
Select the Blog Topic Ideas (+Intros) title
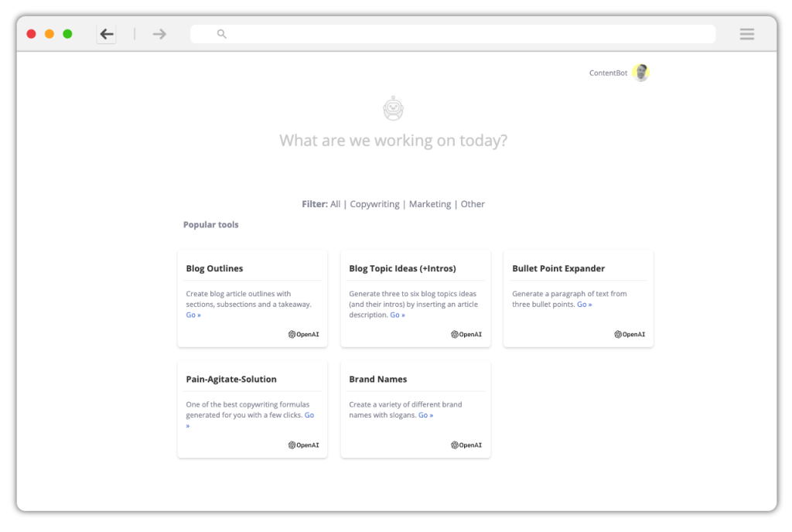coord(402,268)
